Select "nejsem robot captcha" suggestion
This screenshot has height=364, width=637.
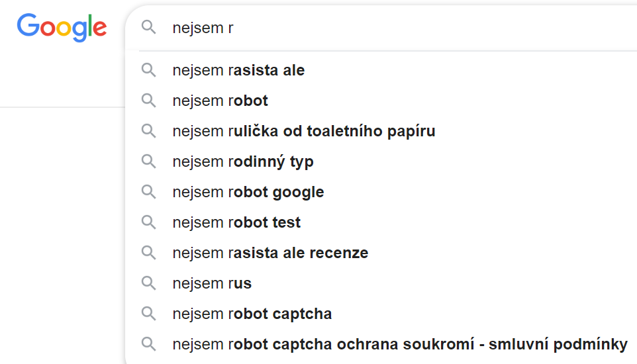[x=252, y=314]
